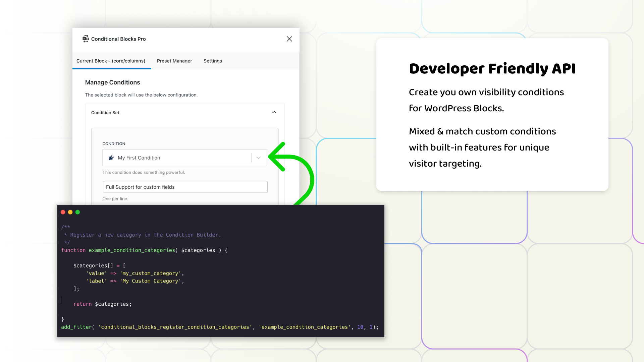Collapse the Condition Set panel
The image size is (644, 362).
(274, 112)
